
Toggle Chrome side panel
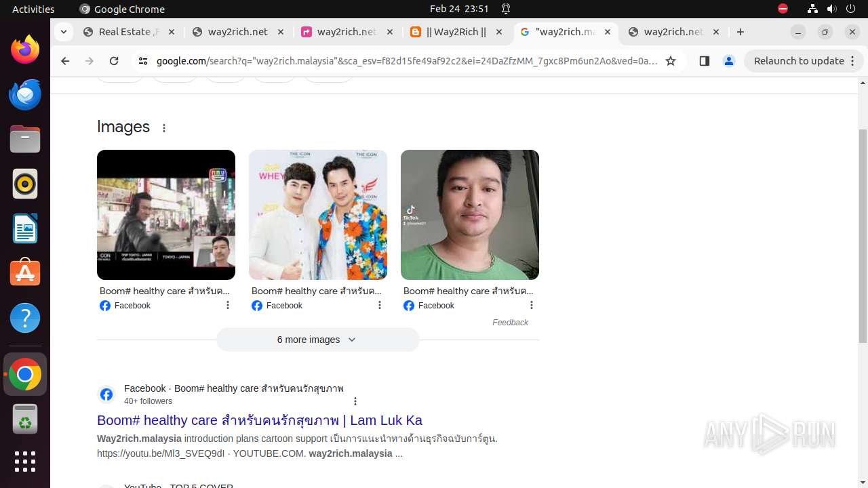pos(704,61)
